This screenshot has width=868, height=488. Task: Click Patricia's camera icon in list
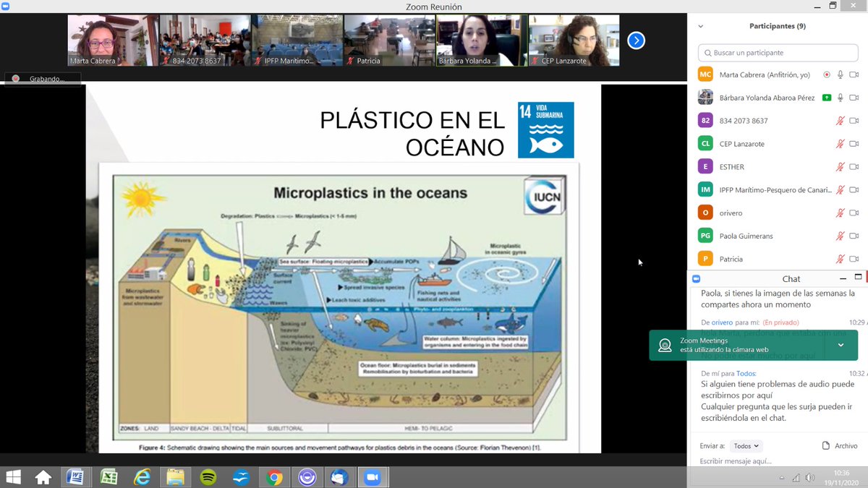click(x=854, y=259)
